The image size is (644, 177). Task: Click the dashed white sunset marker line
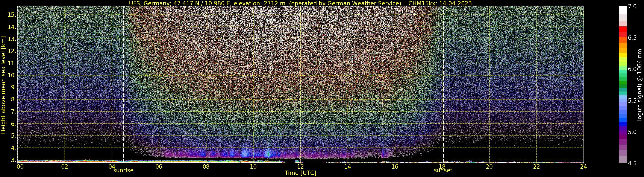443,85
